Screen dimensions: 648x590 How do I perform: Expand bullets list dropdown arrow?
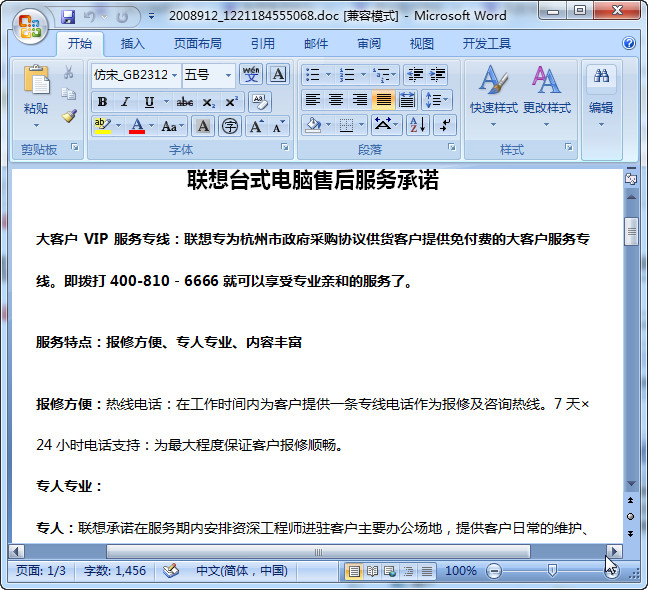coord(329,75)
